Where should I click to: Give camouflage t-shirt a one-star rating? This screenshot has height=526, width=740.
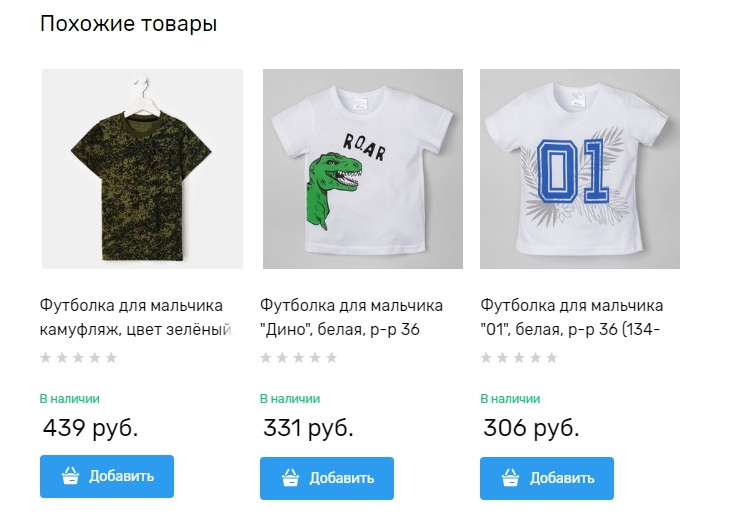point(46,358)
